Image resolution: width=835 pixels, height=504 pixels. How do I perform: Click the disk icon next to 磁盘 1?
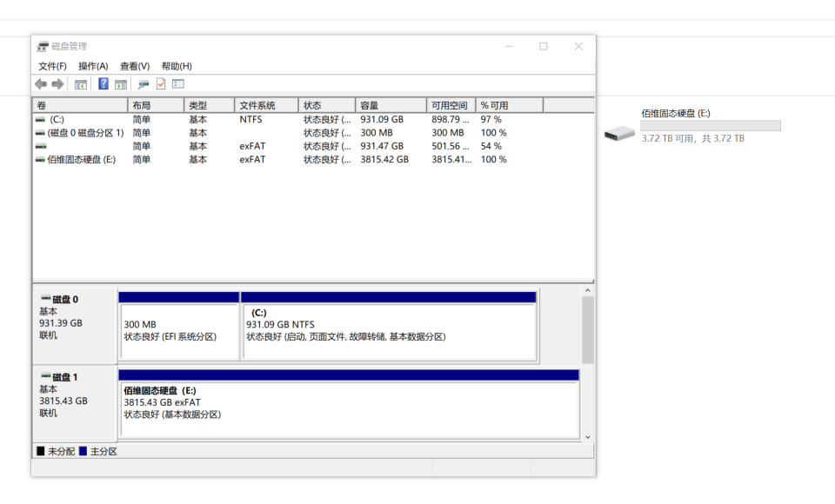[x=46, y=375]
